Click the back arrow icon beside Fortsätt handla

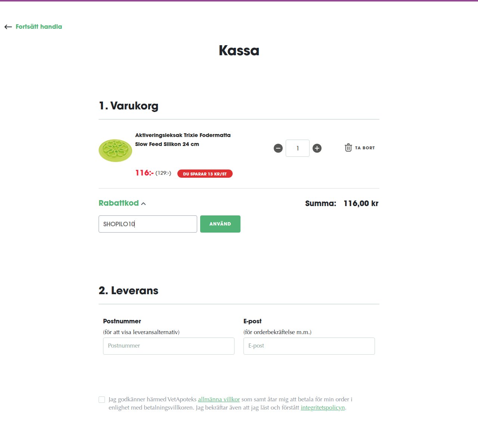[x=8, y=27]
